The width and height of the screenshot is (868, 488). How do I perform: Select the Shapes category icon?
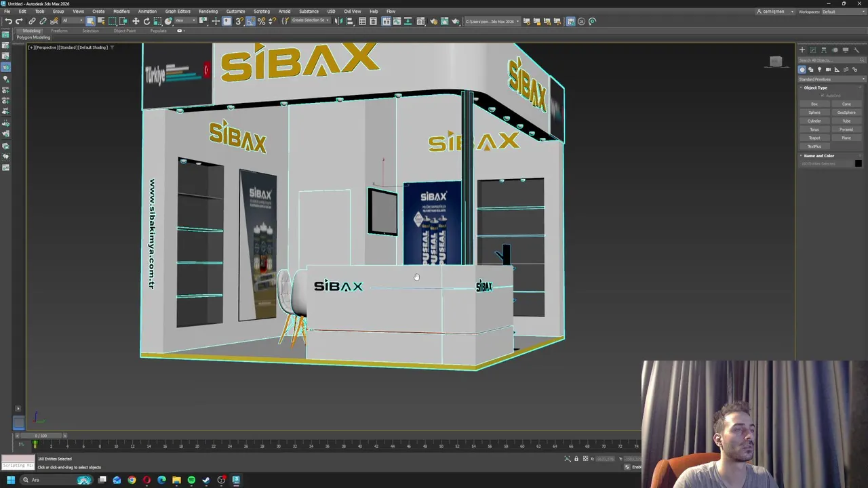click(x=810, y=70)
